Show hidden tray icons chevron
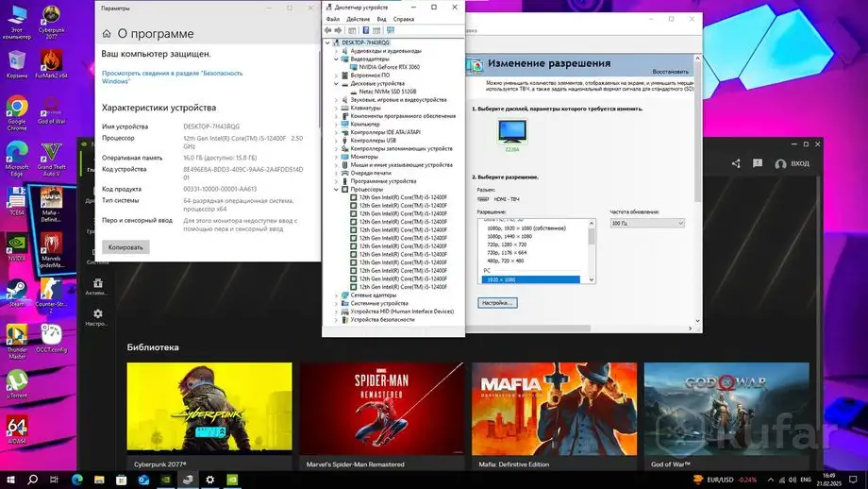 [771, 480]
